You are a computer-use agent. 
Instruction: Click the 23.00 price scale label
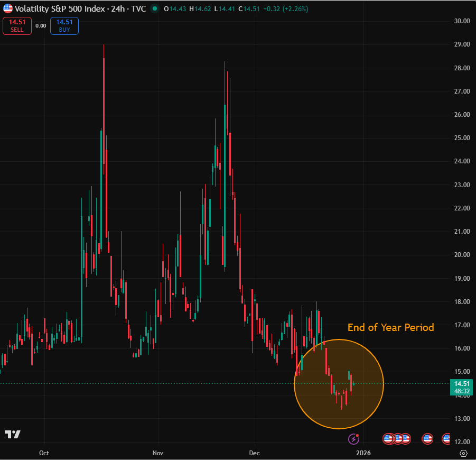coord(462,185)
